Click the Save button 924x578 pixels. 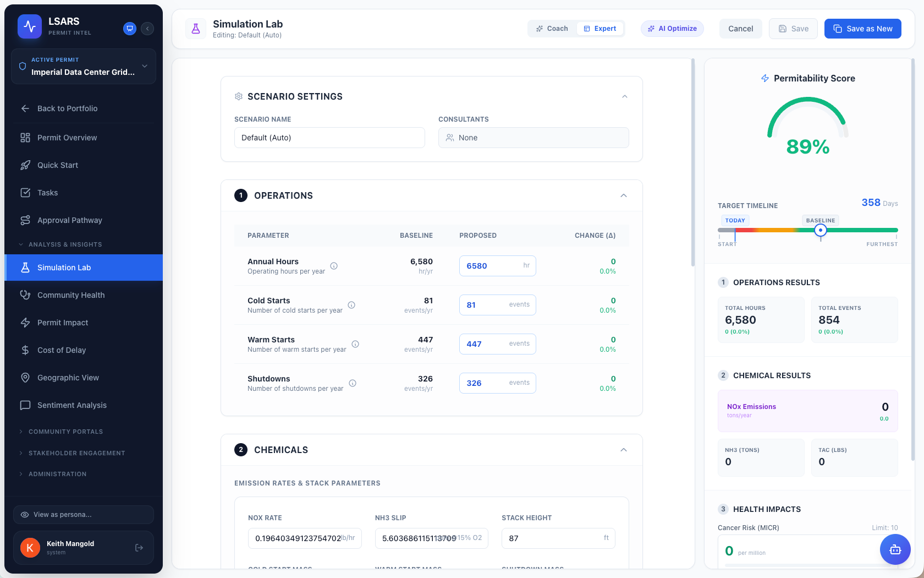click(x=793, y=29)
